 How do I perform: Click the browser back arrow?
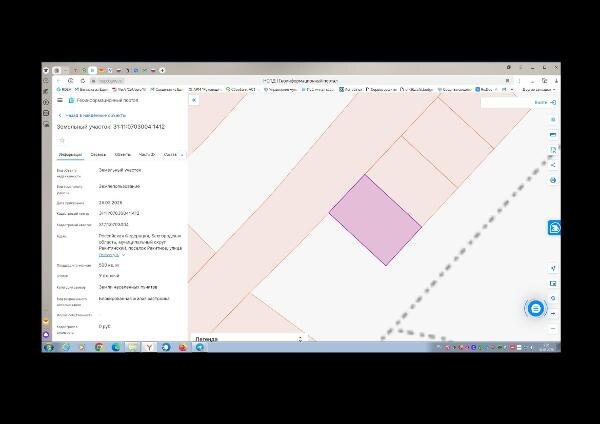pos(59,81)
